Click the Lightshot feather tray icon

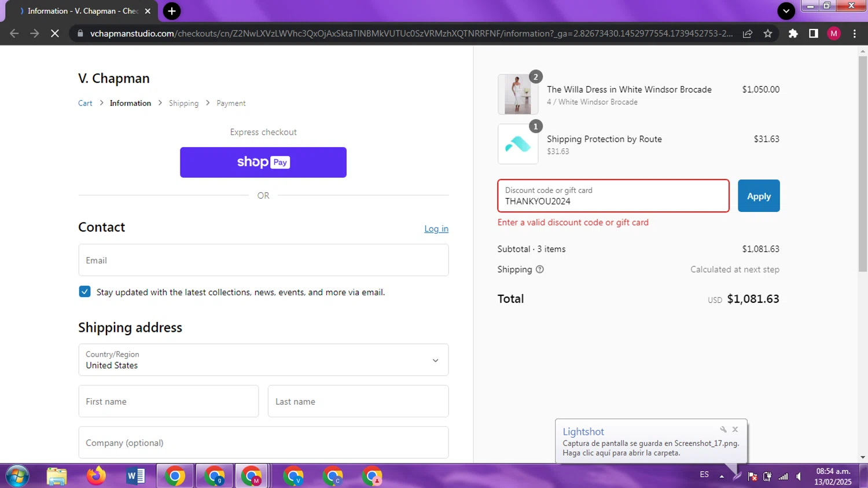(737, 476)
